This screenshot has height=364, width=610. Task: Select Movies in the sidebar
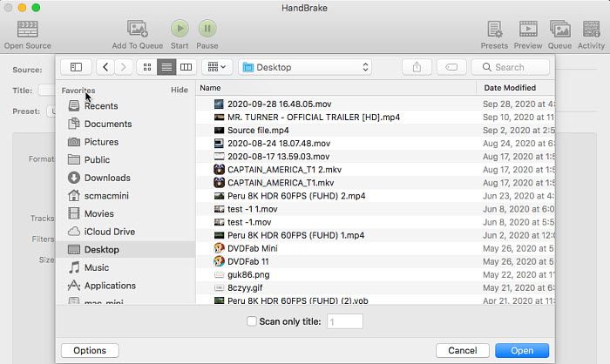pyautogui.click(x=98, y=213)
